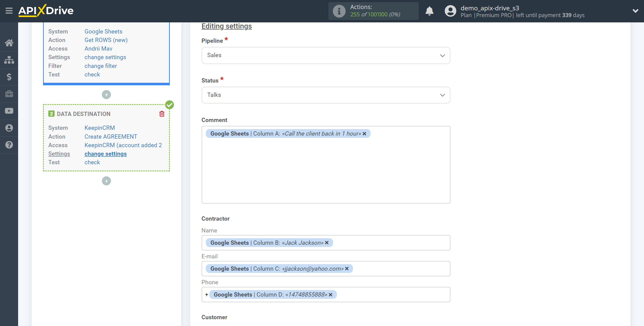Click change filter link
Viewport: 644px width, 326px height.
coord(101,66)
